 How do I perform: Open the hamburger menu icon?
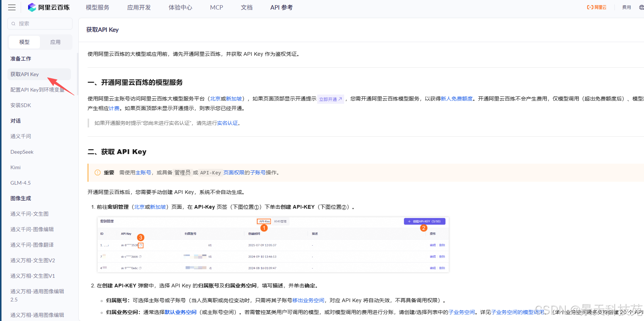(12, 7)
